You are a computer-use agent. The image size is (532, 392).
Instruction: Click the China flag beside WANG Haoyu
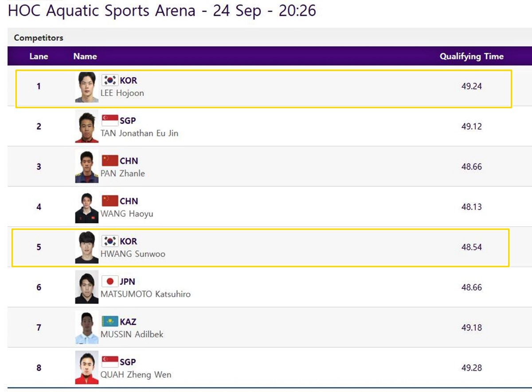(x=110, y=201)
